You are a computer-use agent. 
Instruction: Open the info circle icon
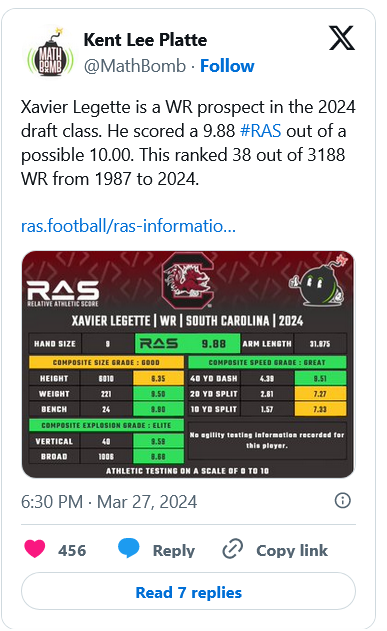342,501
